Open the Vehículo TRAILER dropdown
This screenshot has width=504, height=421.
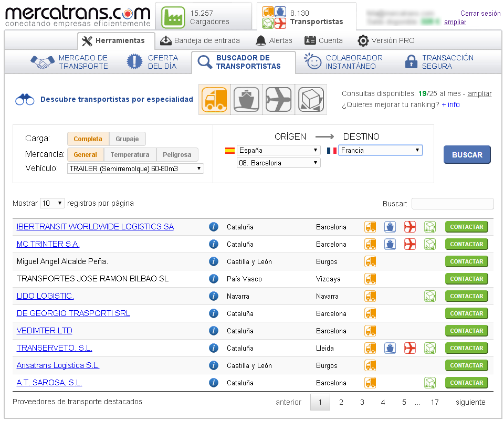pyautogui.click(x=135, y=169)
